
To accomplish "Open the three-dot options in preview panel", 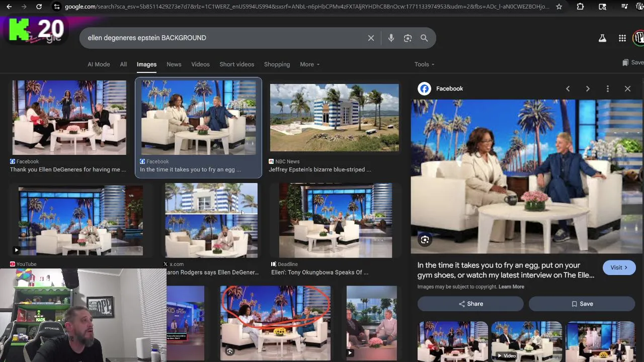I will pyautogui.click(x=607, y=88).
